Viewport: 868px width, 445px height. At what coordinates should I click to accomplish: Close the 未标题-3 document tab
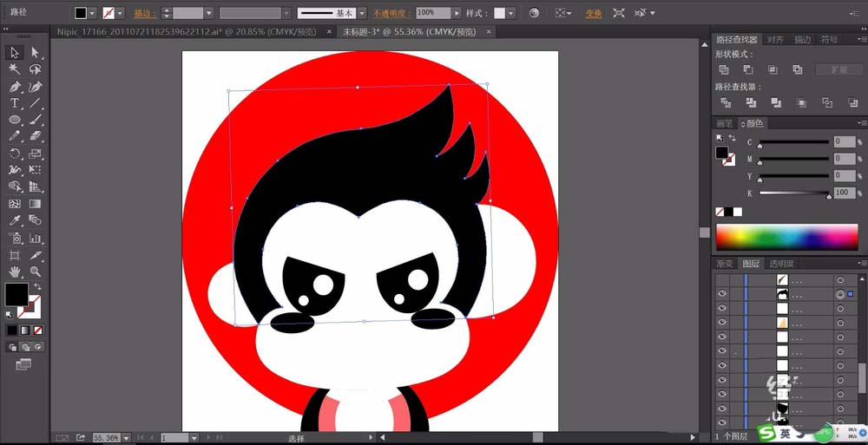coord(488,32)
